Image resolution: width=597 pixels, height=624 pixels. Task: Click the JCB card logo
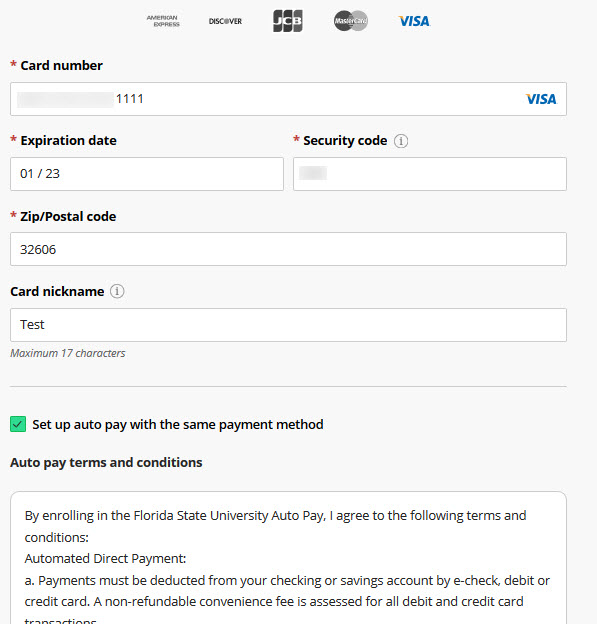(288, 21)
